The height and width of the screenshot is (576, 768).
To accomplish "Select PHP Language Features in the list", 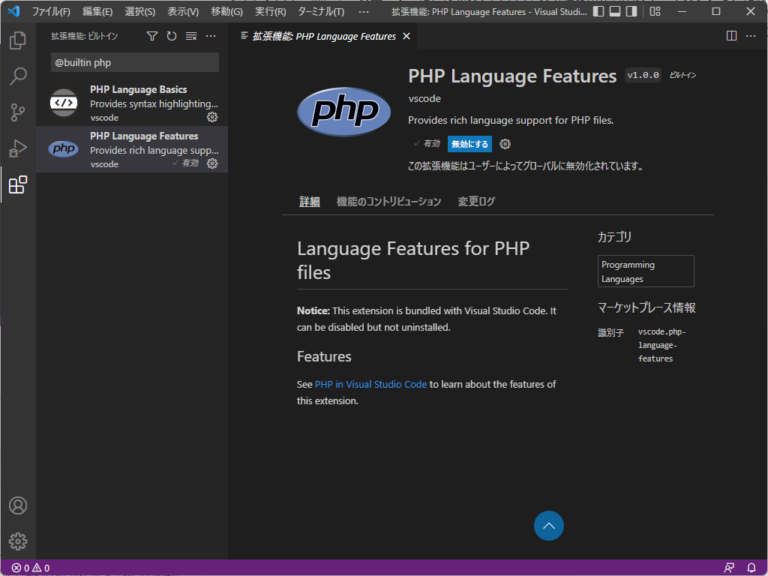I will coord(132,149).
